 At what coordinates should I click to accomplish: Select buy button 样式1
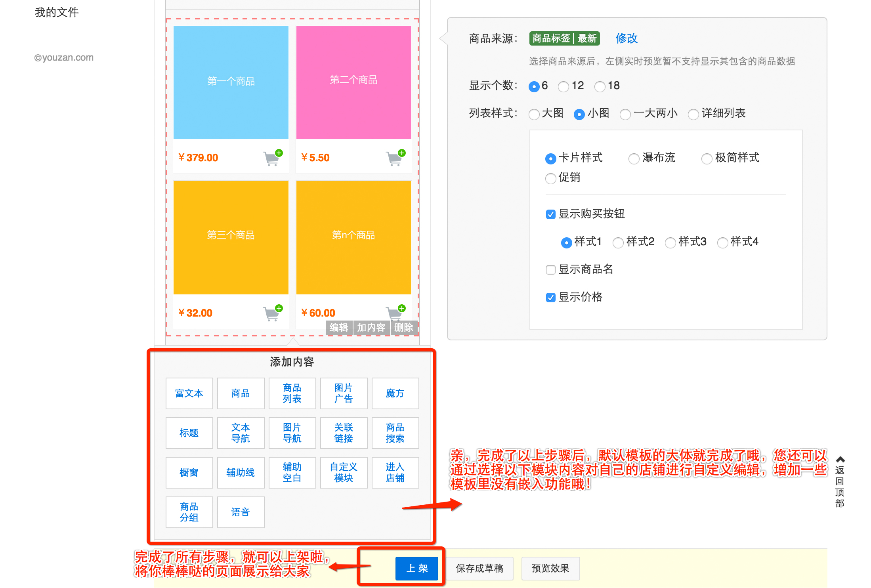click(566, 242)
